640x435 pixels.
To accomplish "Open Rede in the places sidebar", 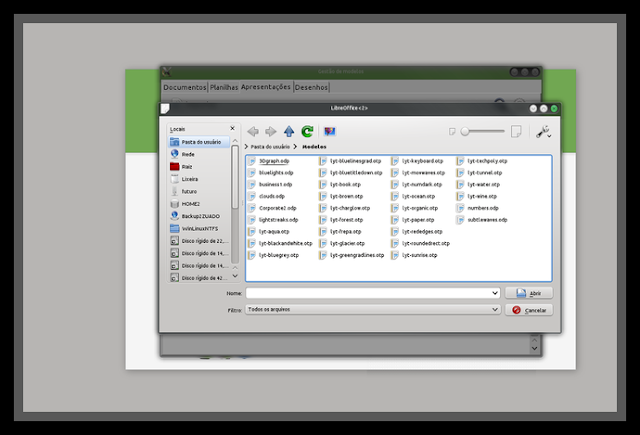I will point(199,154).
